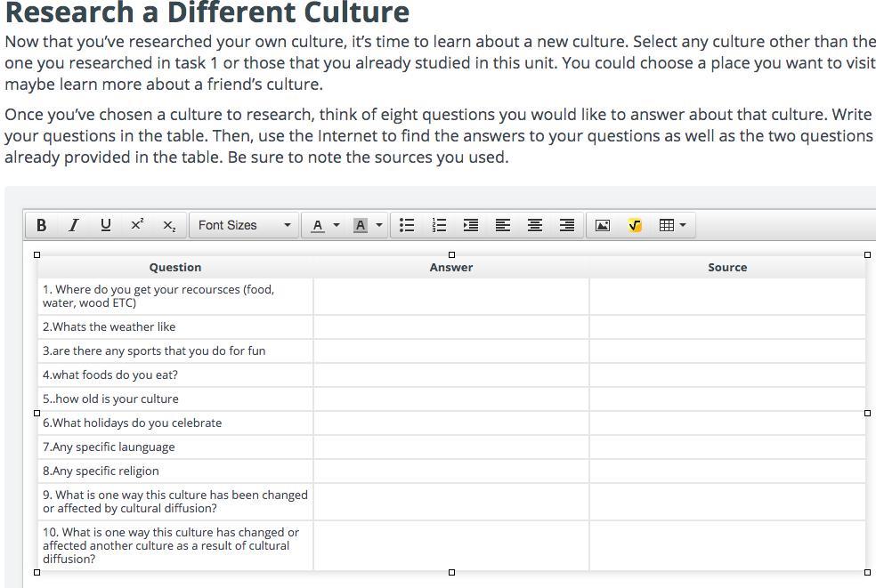
Task: Click the text color 'A' swatch
Action: (x=317, y=225)
